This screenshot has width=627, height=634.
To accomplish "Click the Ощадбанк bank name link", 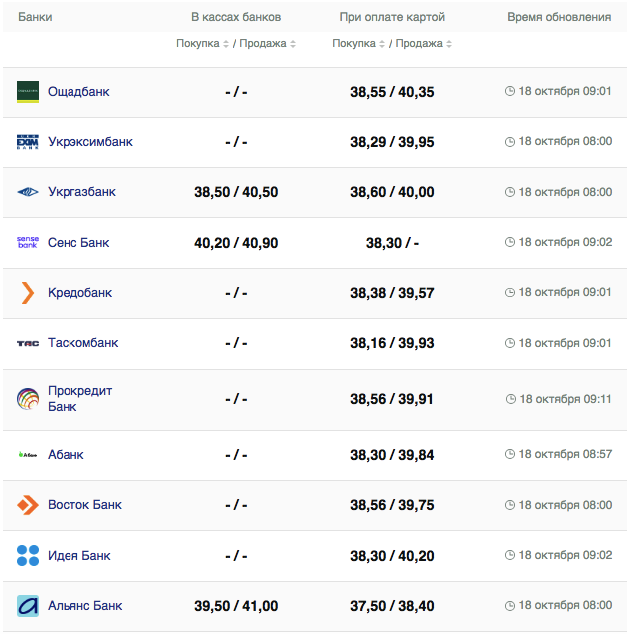I will [79, 92].
